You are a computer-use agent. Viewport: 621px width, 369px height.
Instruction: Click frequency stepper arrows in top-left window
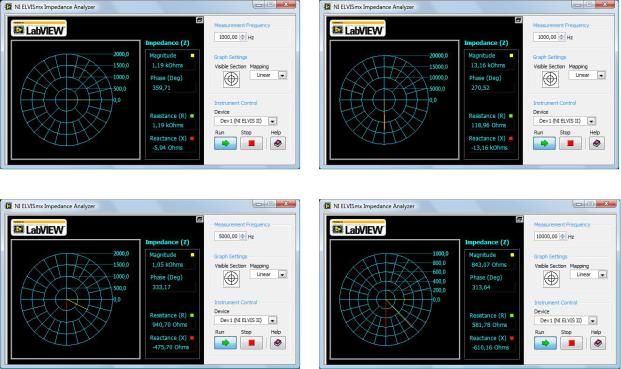coord(243,37)
